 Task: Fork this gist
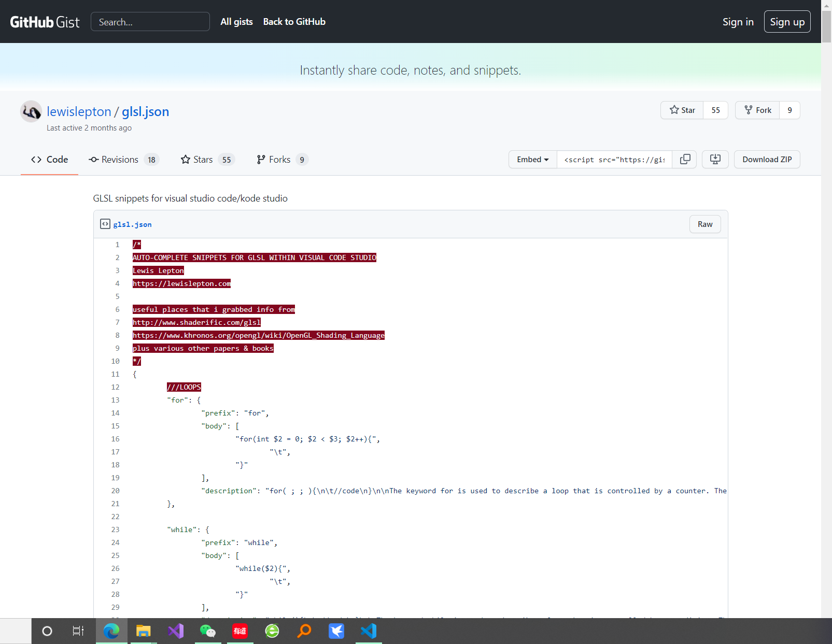tap(757, 110)
